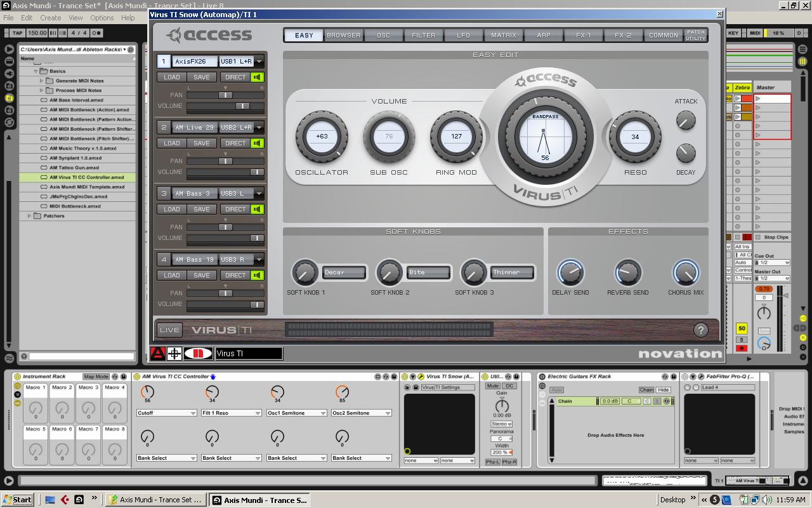Open part 1 USB1 L+R output dropdown

coord(259,62)
